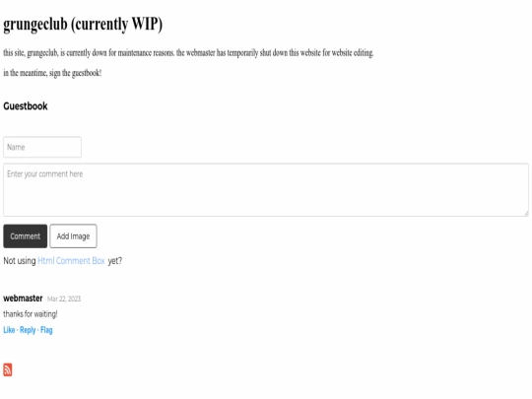Click the Guestbook section heading

coord(26,106)
